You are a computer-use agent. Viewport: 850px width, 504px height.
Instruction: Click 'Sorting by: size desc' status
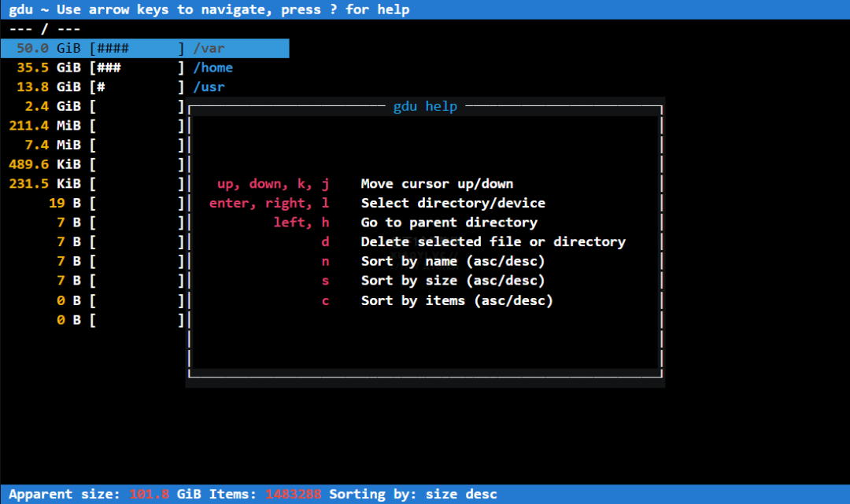pos(413,495)
